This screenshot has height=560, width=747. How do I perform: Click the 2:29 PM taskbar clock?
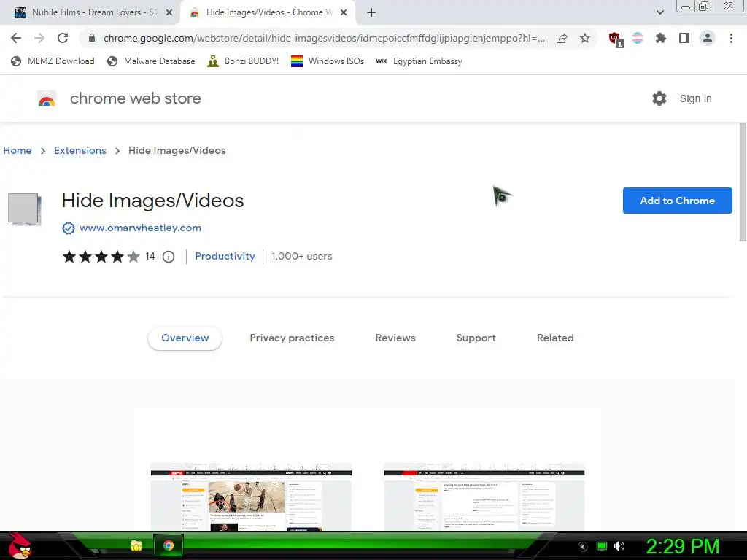coord(683,546)
